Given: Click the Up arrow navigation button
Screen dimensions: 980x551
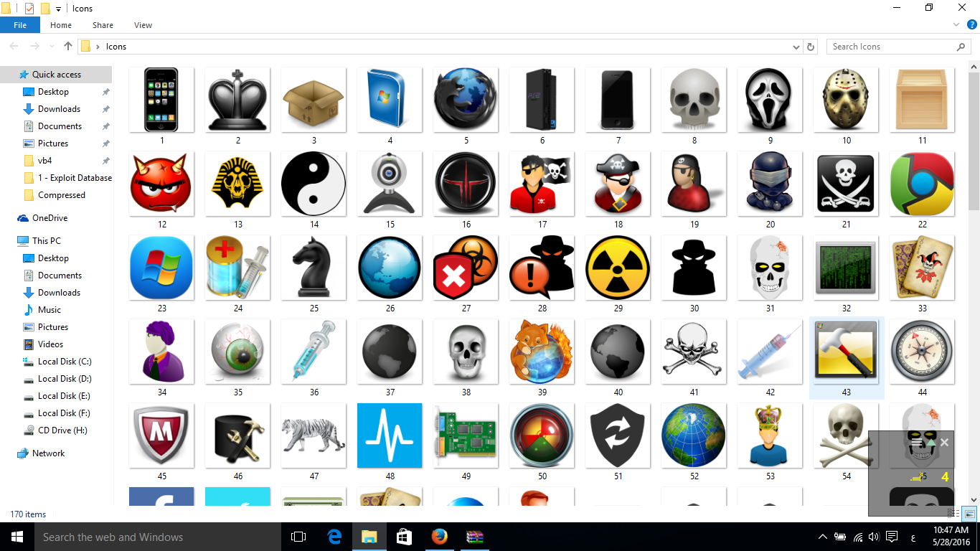Looking at the screenshot, I should pos(68,47).
